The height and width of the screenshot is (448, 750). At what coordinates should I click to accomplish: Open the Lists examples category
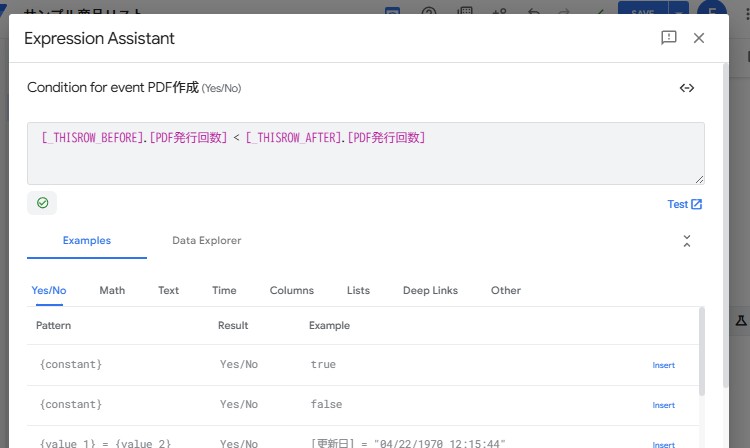[x=358, y=291]
